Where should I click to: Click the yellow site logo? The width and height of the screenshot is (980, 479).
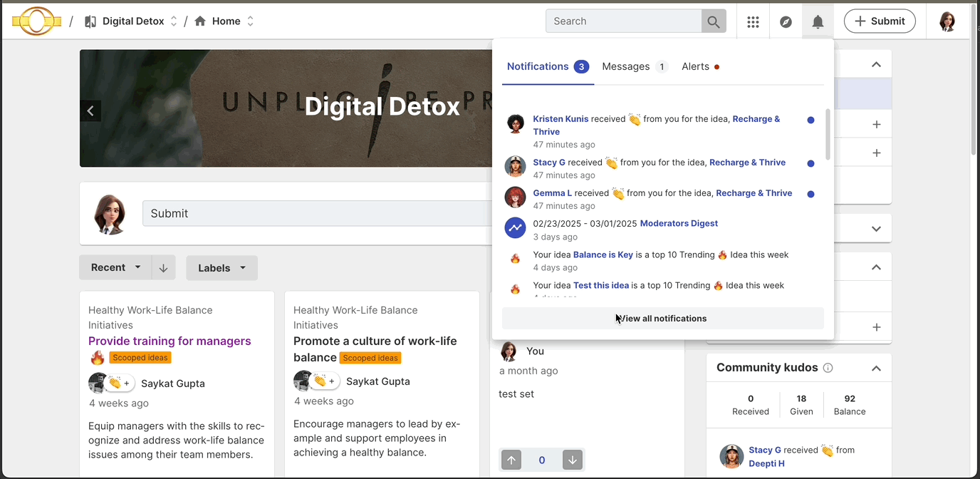36,21
